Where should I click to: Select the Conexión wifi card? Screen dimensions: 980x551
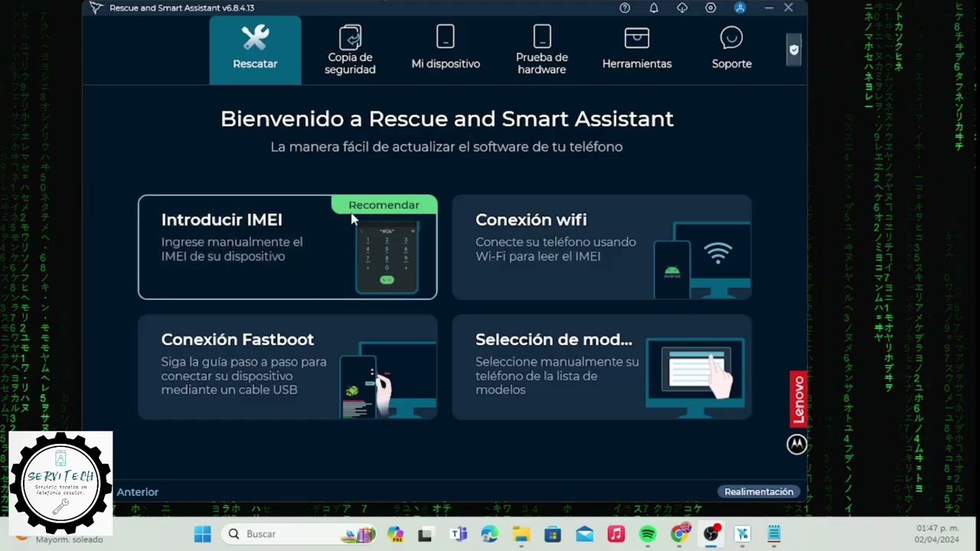[x=602, y=247]
